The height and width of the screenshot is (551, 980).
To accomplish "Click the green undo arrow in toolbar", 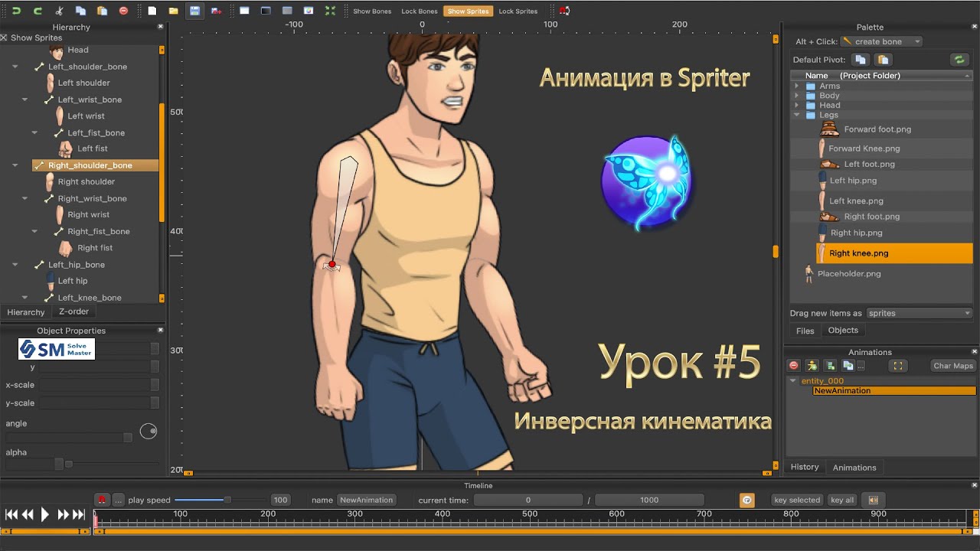I will 16,11.
